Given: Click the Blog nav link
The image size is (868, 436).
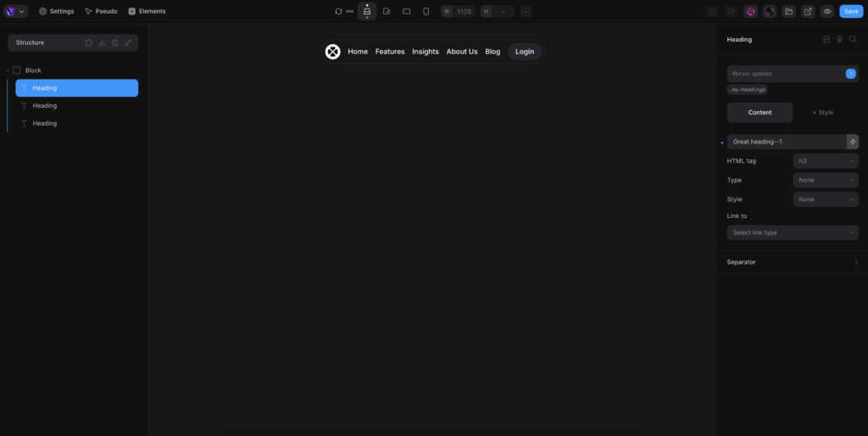Looking at the screenshot, I should tap(492, 52).
